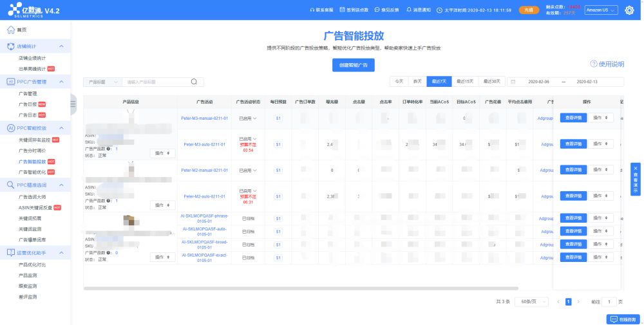
Task: Collapse the PPC智能投放 sidebar section
Action: coord(61,128)
